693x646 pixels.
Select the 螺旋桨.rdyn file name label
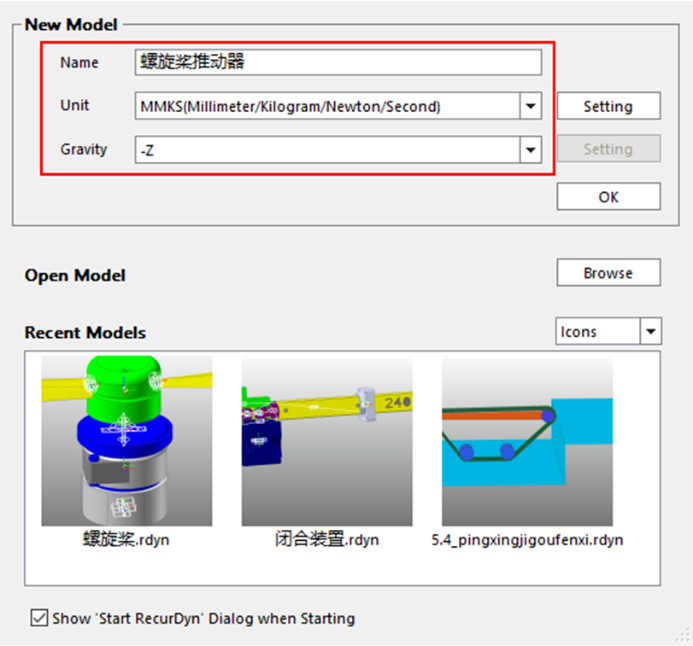[x=126, y=540]
